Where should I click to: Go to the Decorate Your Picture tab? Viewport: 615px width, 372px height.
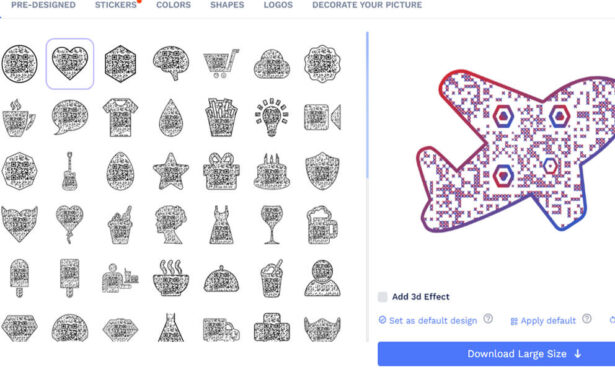367,5
